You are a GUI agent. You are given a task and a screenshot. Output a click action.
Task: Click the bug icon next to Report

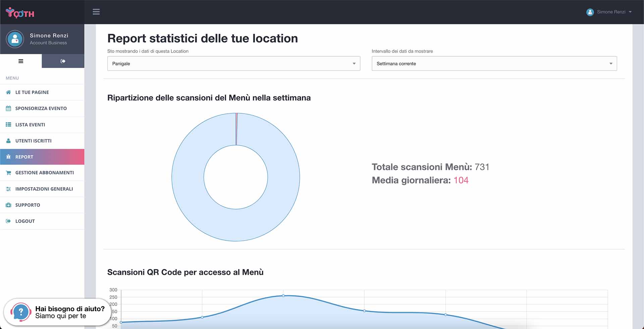pyautogui.click(x=8, y=157)
